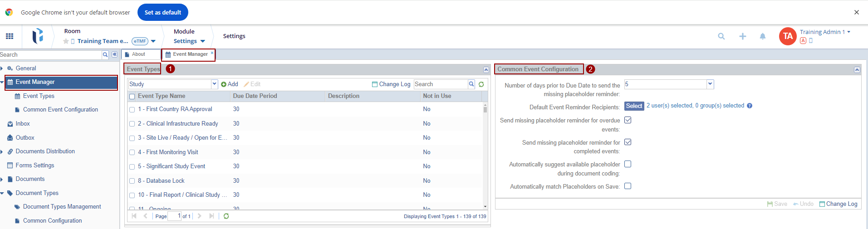Refresh Event Types list beside search box

481,84
